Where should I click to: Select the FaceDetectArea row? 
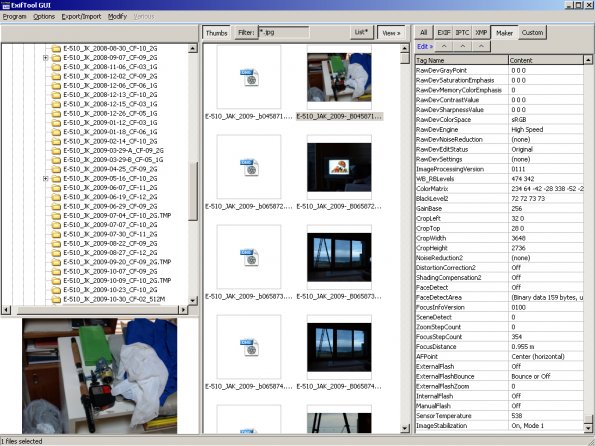tap(499, 297)
